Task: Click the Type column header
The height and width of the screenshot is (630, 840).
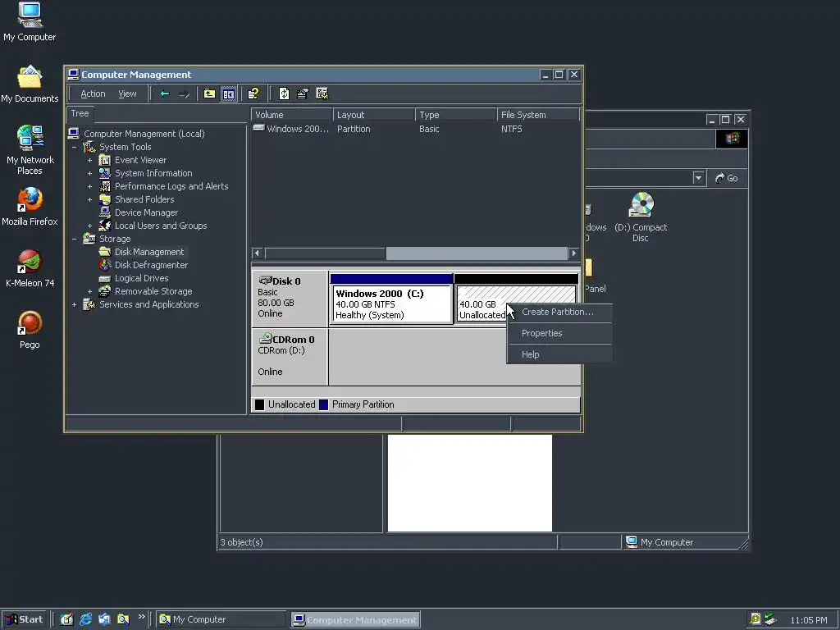Action: pyautogui.click(x=456, y=115)
